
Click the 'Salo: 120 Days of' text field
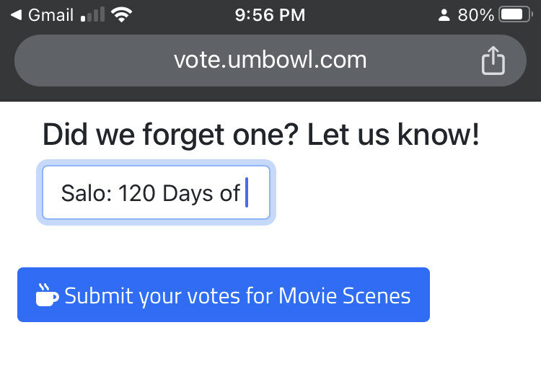156,192
